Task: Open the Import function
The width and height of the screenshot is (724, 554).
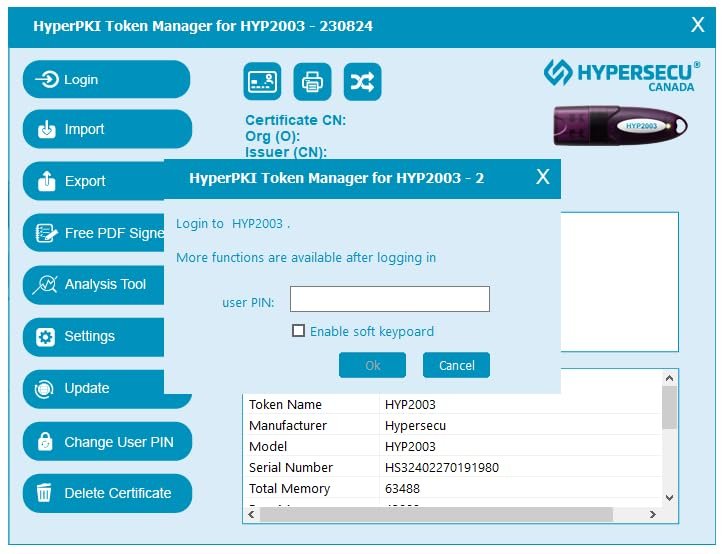Action: (x=105, y=129)
